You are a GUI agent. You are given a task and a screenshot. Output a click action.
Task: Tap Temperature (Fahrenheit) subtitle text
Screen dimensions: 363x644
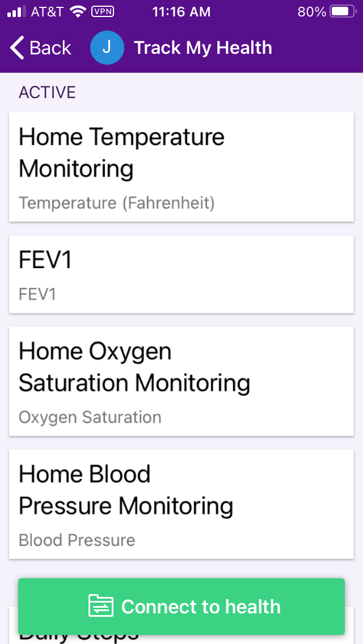point(116,202)
